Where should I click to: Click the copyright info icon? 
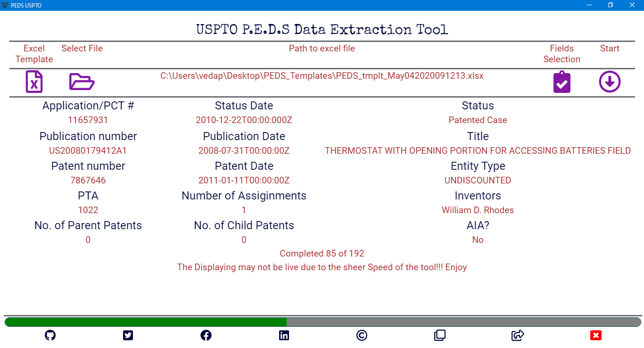tap(362, 335)
